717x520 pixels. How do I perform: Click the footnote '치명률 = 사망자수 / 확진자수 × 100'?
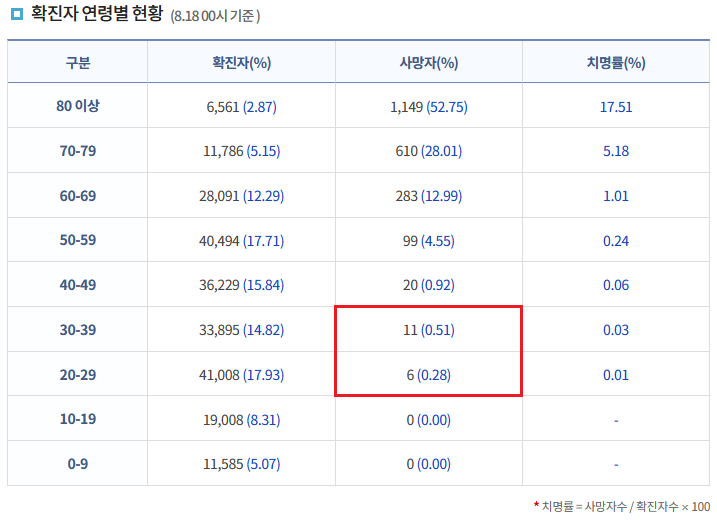626,506
